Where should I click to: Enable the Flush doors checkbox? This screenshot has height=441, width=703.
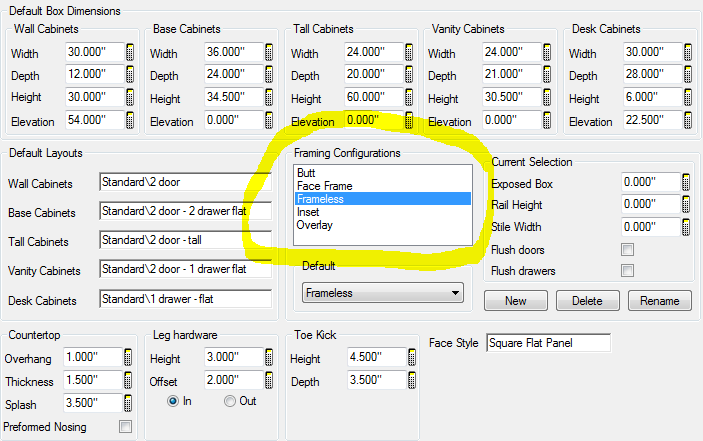(x=627, y=250)
